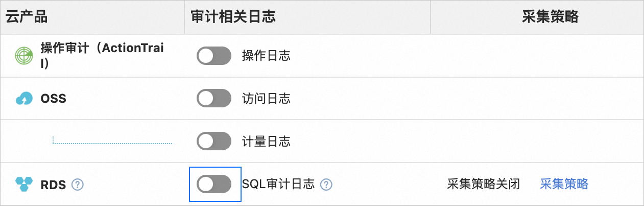Screen dimensions: 644x206
Task: Select the 审计相关日志 column header
Action: 233,17
